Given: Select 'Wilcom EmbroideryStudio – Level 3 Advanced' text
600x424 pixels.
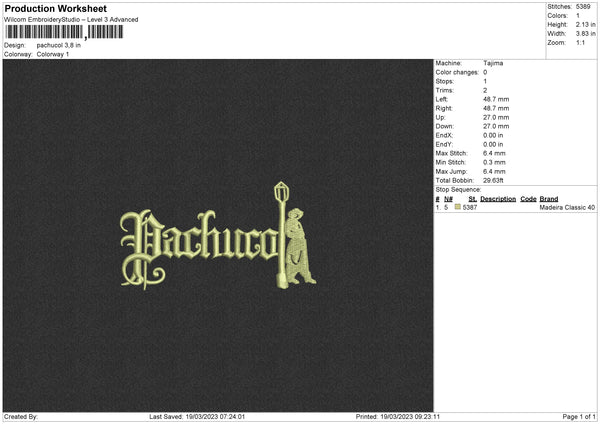Looking at the screenshot, I should coord(71,20).
